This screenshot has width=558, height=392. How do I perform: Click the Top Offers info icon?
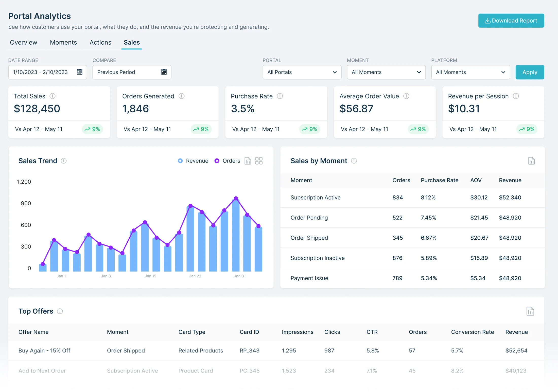pos(60,311)
